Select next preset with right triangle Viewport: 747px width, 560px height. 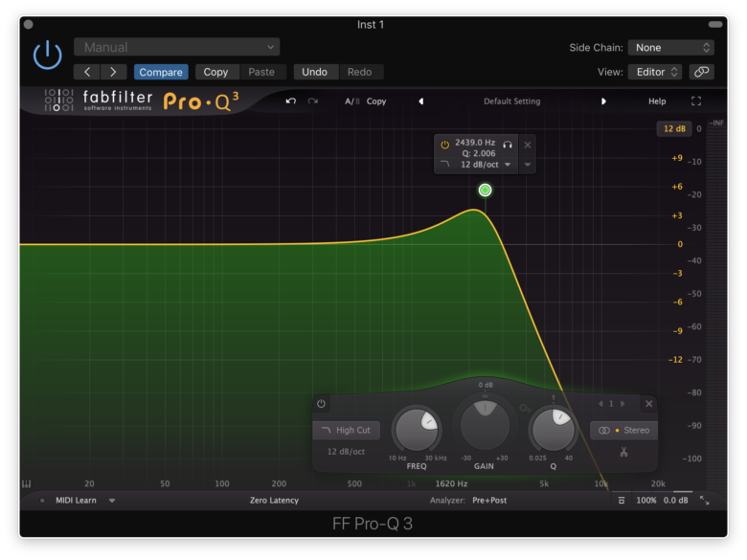coord(603,101)
